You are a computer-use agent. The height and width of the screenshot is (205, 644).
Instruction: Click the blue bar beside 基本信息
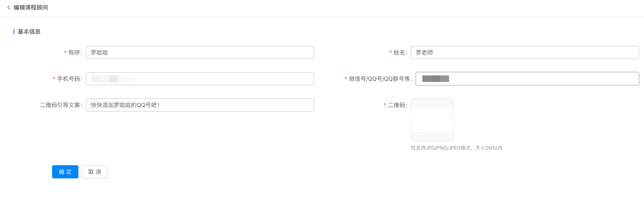coord(14,32)
